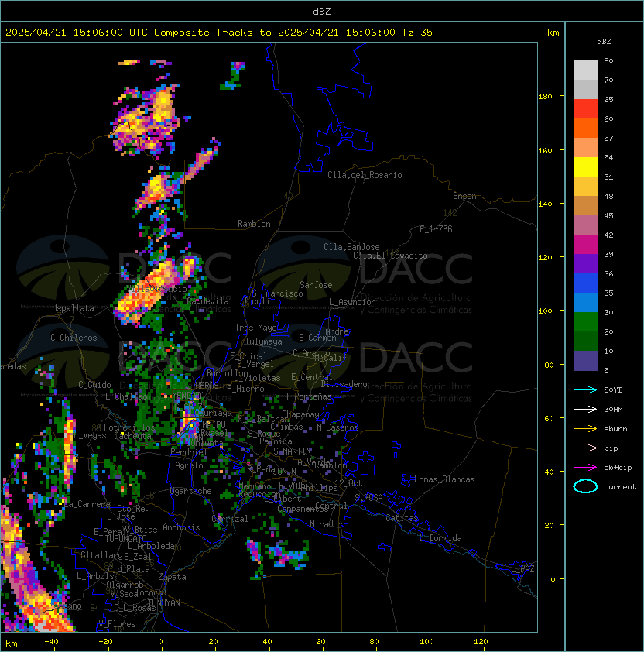644x652 pixels.
Task: Click the 'Tz 35' text in header
Action: [x=416, y=33]
